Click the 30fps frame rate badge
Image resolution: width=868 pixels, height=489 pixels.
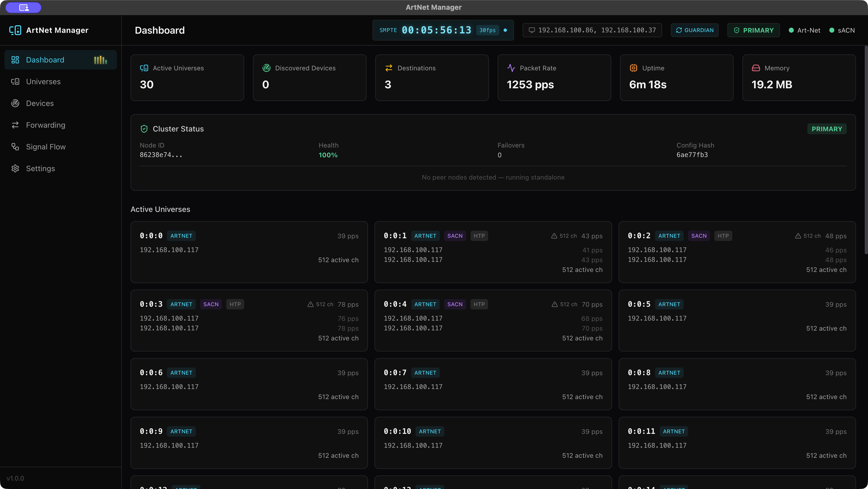pyautogui.click(x=487, y=30)
